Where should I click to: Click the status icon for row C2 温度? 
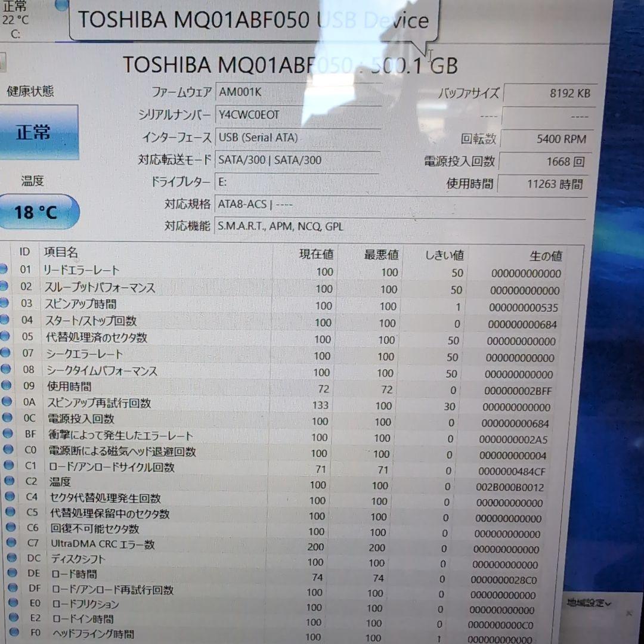[x=10, y=481]
